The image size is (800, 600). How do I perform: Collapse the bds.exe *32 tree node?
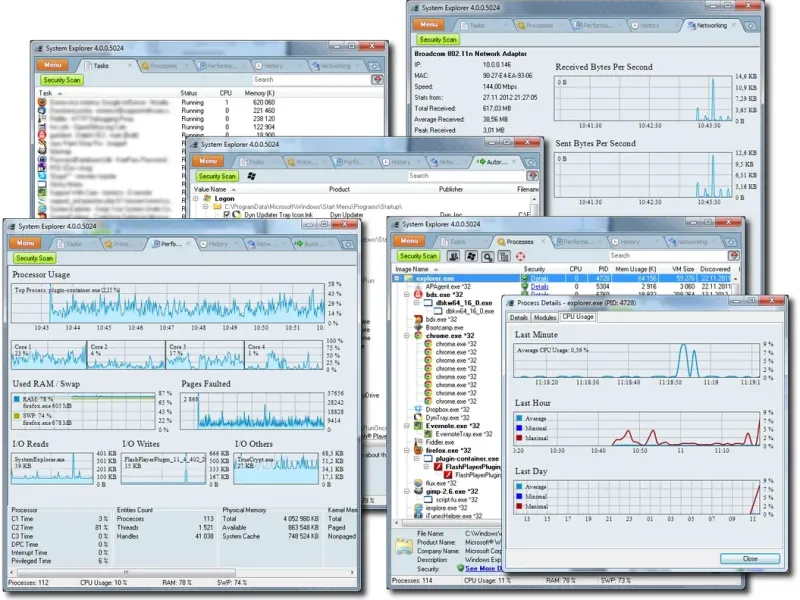pos(407,295)
